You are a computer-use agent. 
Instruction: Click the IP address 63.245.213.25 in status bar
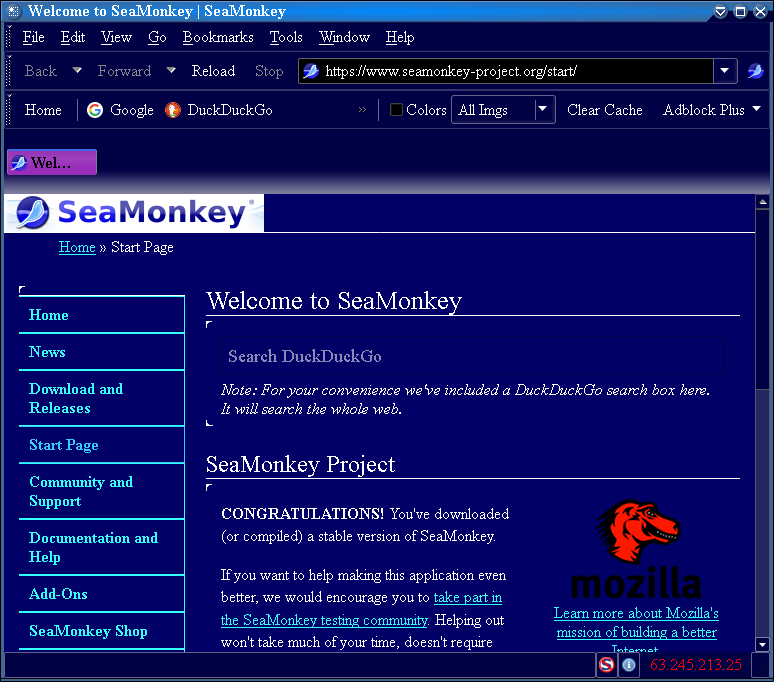(696, 665)
